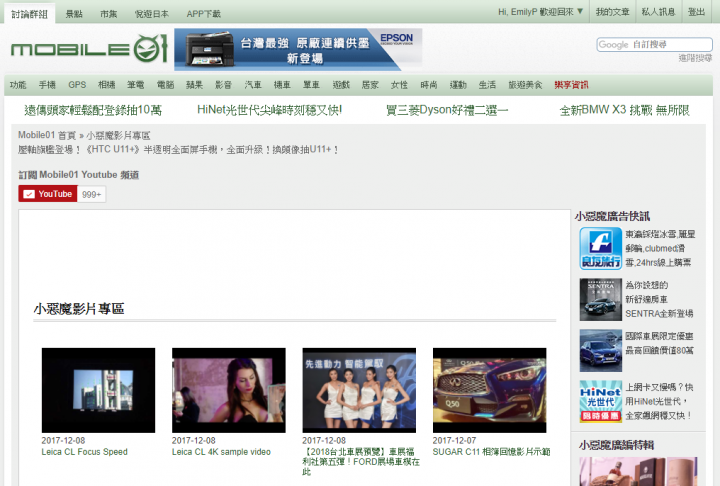Open the GPS category menu
Viewport: 720px width, 486px height.
(x=77, y=85)
